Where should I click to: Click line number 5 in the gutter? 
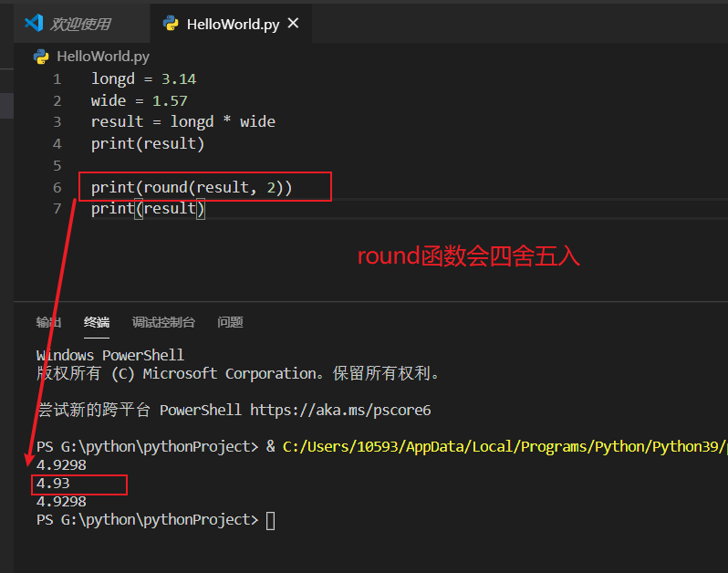point(57,165)
